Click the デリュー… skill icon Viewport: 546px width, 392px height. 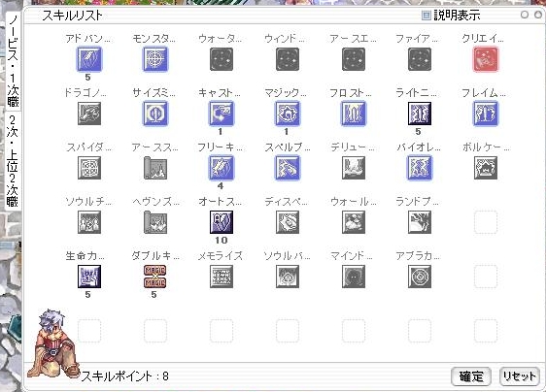pos(354,168)
